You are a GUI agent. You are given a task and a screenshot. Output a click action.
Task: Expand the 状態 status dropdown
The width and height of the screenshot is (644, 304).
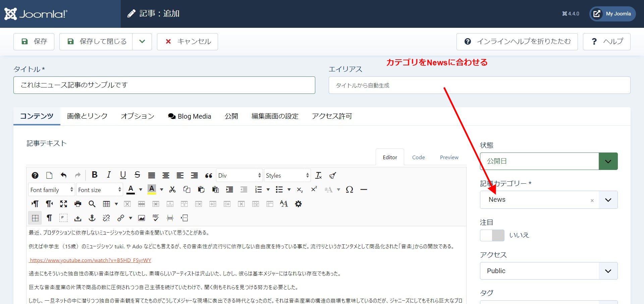pos(608,161)
